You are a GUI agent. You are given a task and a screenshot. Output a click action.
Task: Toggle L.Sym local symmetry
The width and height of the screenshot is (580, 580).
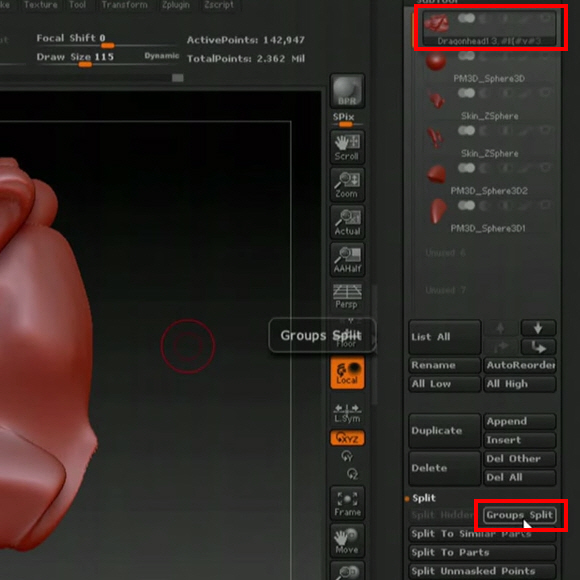[347, 414]
